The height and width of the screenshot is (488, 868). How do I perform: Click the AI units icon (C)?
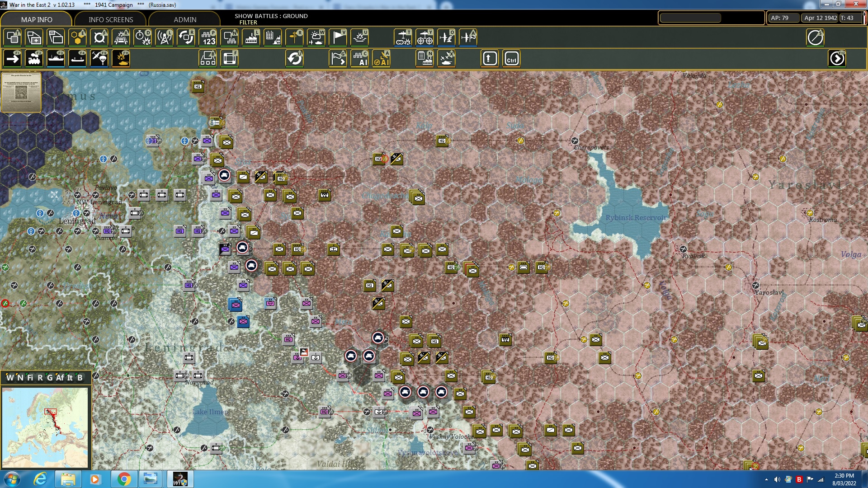360,59
